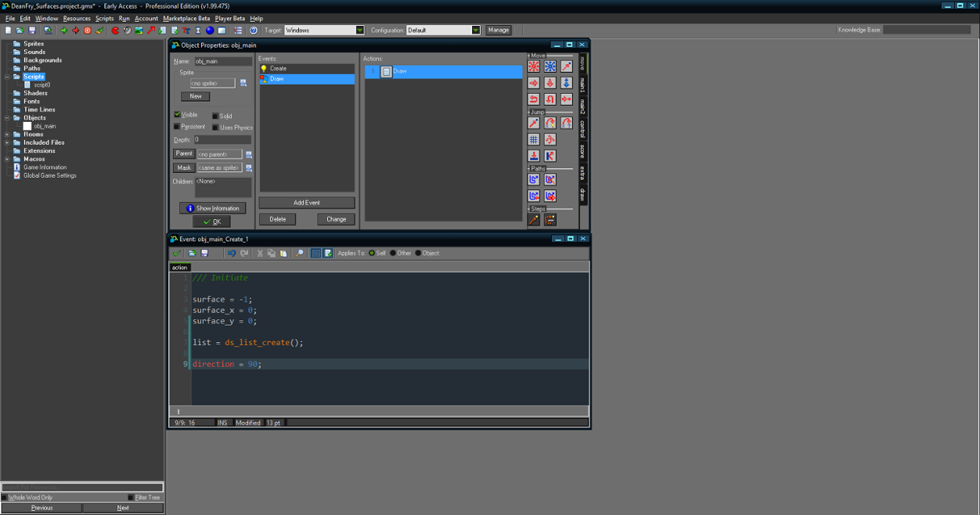Create a new font resource
Viewport: 980px width, 515px height.
186,30
